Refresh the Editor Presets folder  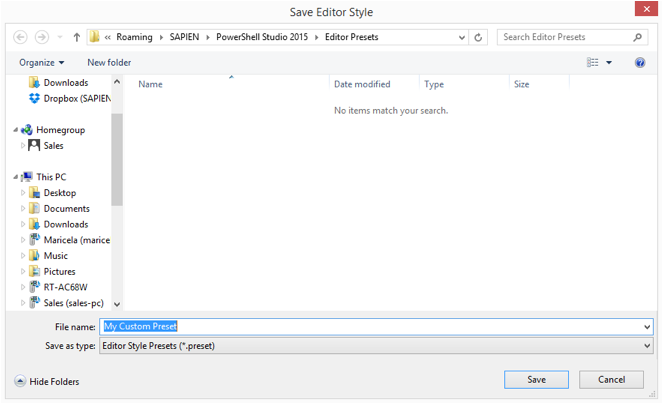click(x=478, y=37)
